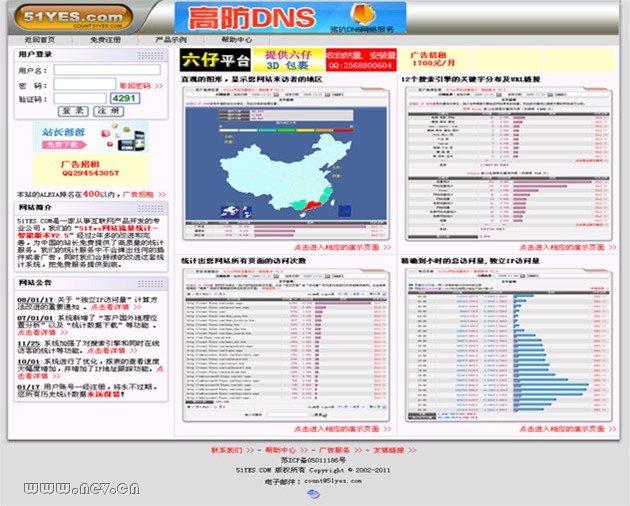Click the small blue icon below email

[x=313, y=494]
